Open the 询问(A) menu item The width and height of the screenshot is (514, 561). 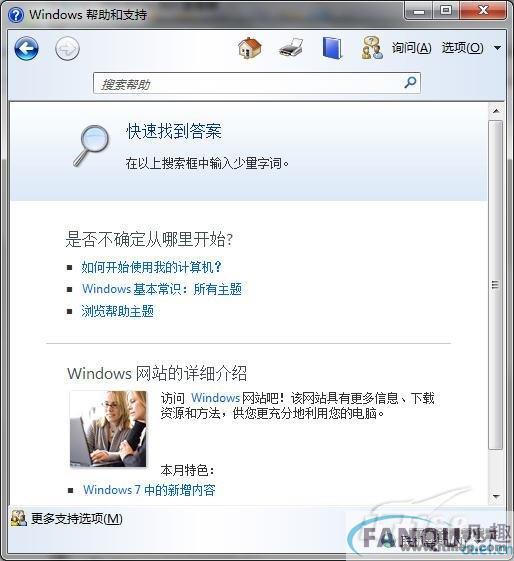[x=411, y=48]
